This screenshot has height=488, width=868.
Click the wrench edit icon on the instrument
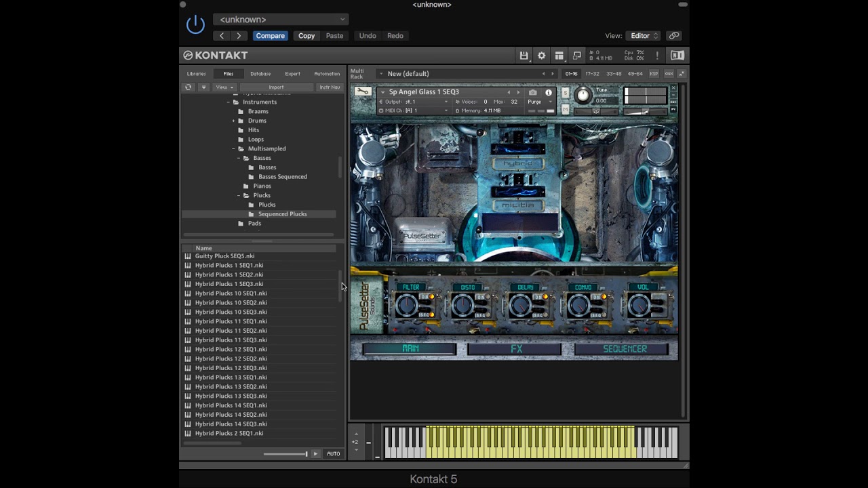click(x=363, y=91)
